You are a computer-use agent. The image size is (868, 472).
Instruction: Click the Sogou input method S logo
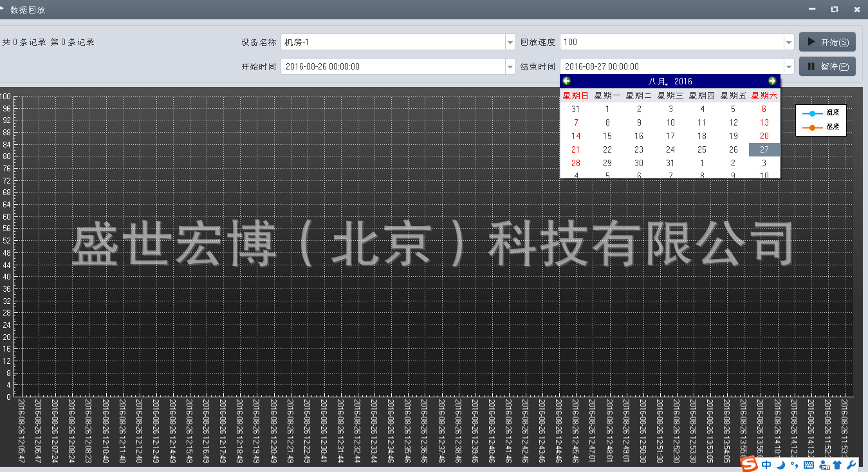point(749,464)
